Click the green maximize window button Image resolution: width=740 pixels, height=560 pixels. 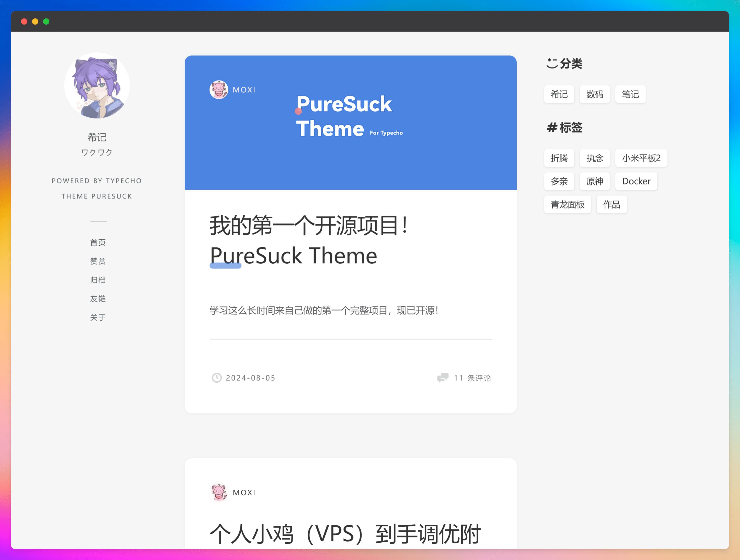[46, 22]
